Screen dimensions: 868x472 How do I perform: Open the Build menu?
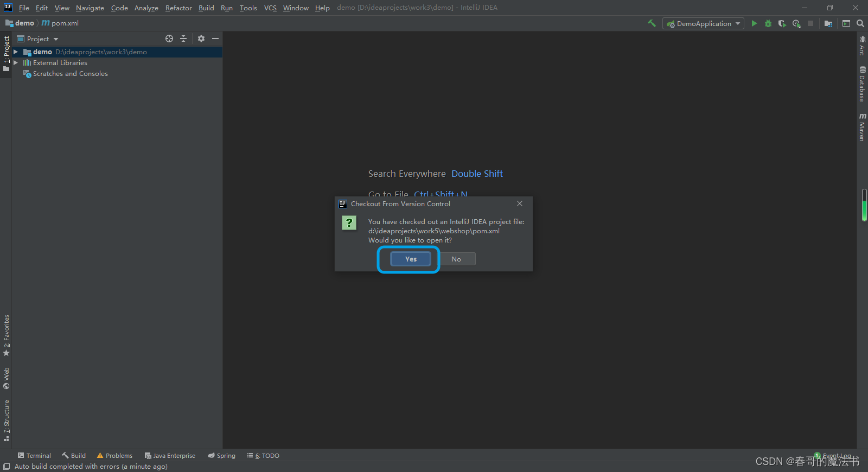pyautogui.click(x=206, y=8)
